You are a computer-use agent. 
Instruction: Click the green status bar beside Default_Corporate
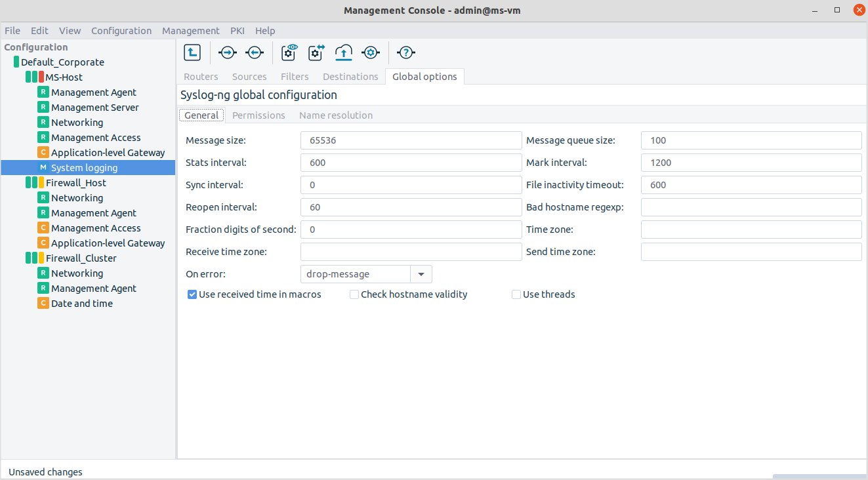pyautogui.click(x=16, y=62)
